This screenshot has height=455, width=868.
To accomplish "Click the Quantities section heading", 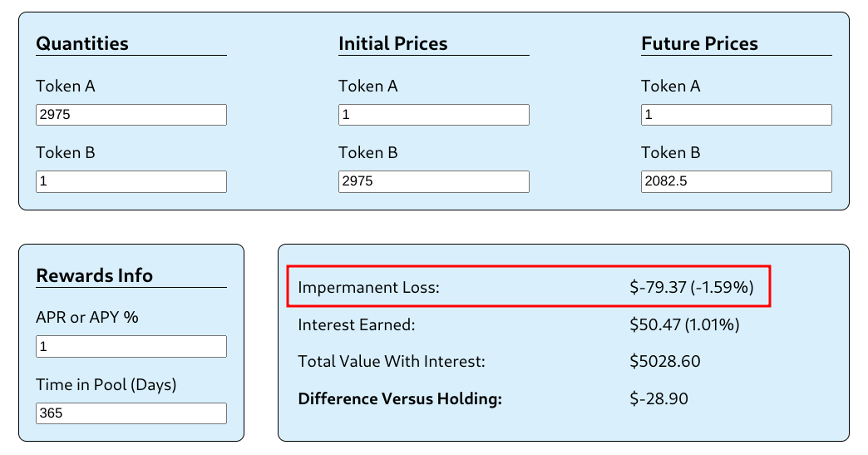I will coord(82,44).
